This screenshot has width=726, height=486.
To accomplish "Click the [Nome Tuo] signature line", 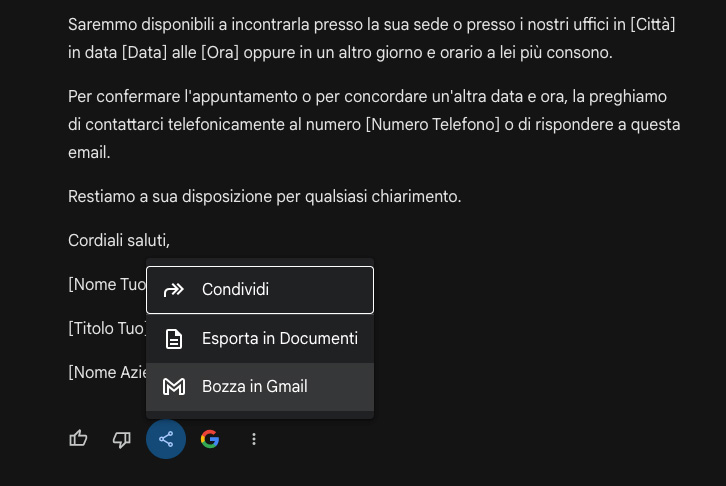I will pos(107,284).
